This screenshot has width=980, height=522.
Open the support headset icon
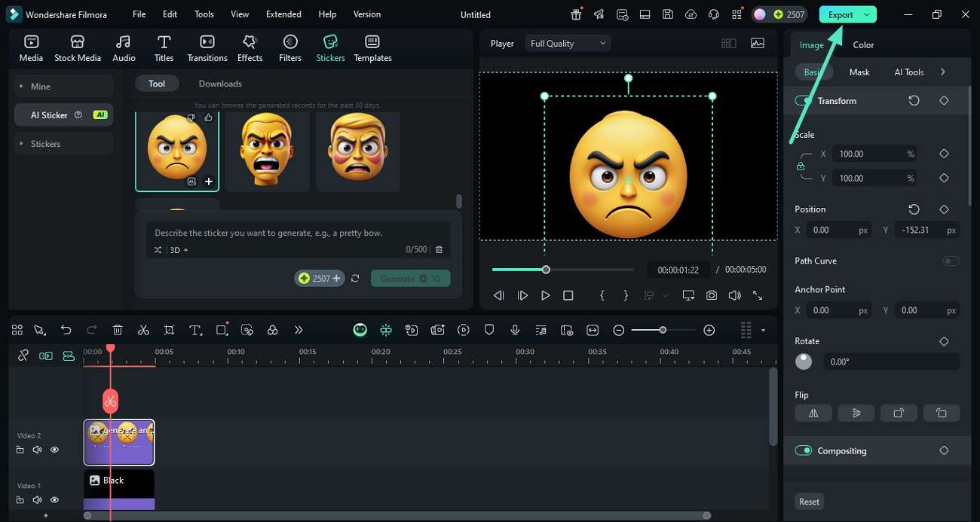click(x=714, y=14)
